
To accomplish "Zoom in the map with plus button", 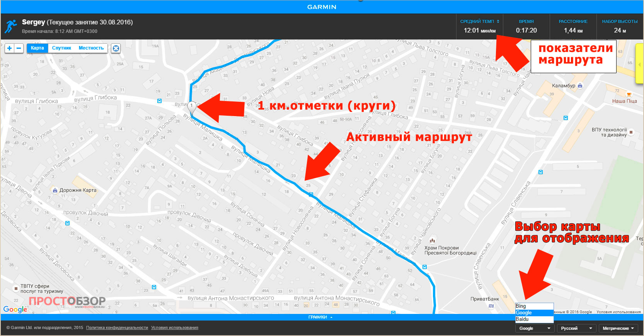I will pyautogui.click(x=10, y=48).
